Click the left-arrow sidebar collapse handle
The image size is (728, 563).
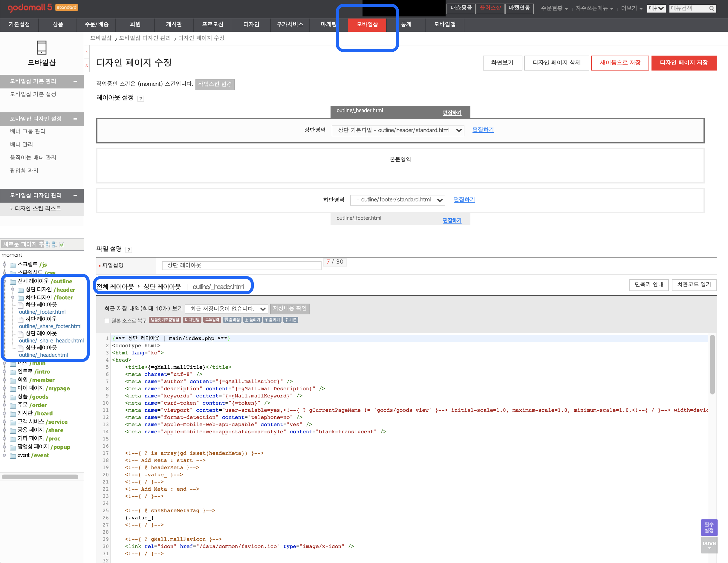[x=87, y=52]
